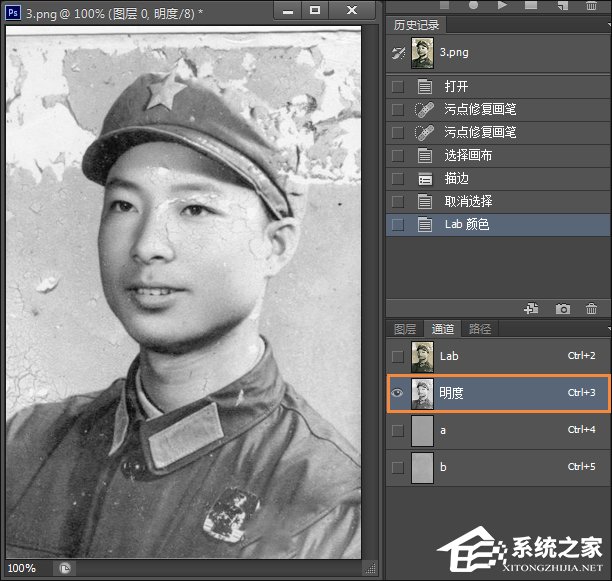Click healing brush icon of first 污点修复画笔
Image resolution: width=612 pixels, height=581 pixels.
[424, 110]
